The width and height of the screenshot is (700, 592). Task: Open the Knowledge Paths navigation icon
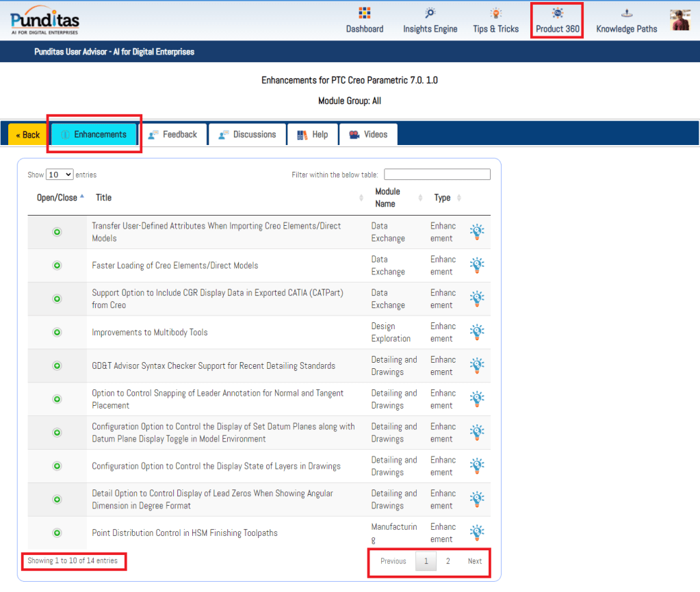click(x=626, y=14)
